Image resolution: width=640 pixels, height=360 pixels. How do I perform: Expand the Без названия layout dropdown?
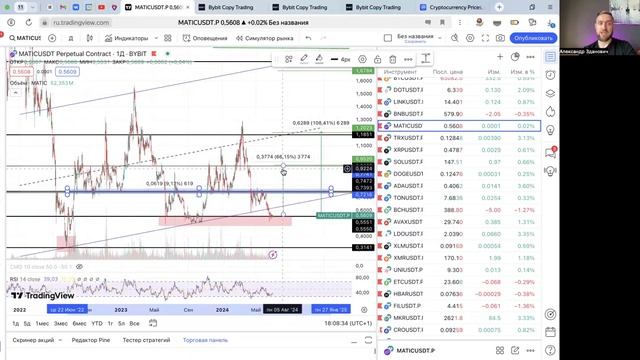440,38
